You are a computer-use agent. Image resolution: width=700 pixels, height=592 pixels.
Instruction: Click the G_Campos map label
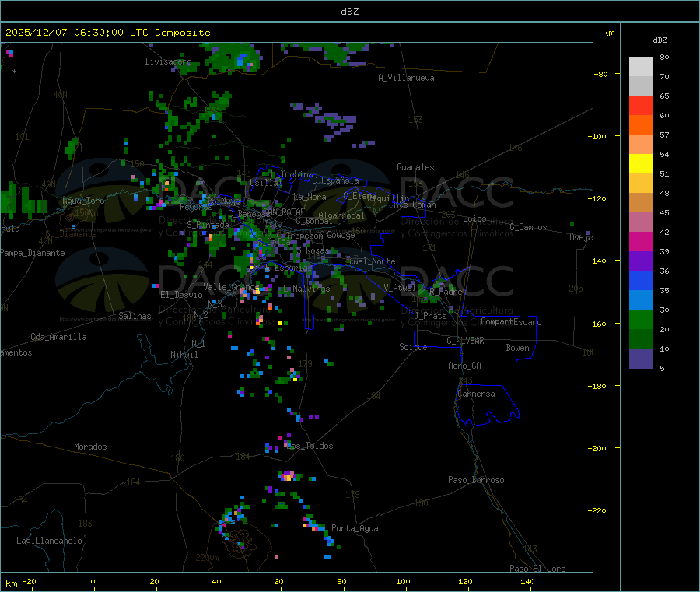click(x=528, y=227)
